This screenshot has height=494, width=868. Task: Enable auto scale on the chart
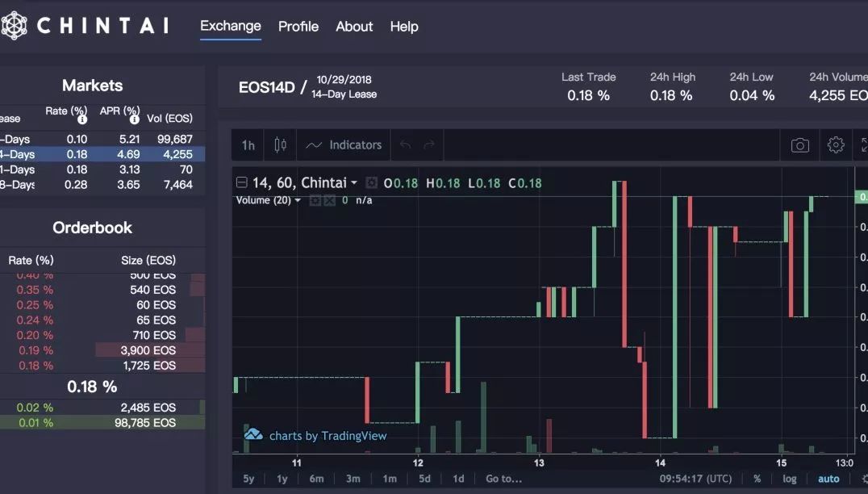coord(828,478)
